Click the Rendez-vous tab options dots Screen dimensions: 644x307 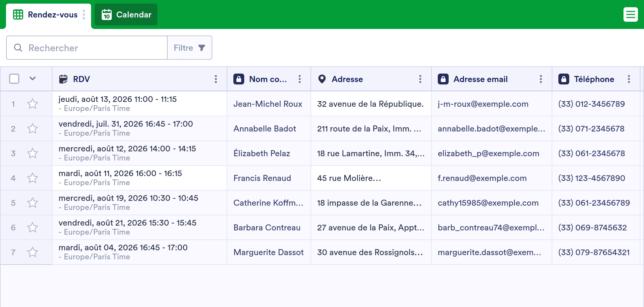click(x=84, y=14)
